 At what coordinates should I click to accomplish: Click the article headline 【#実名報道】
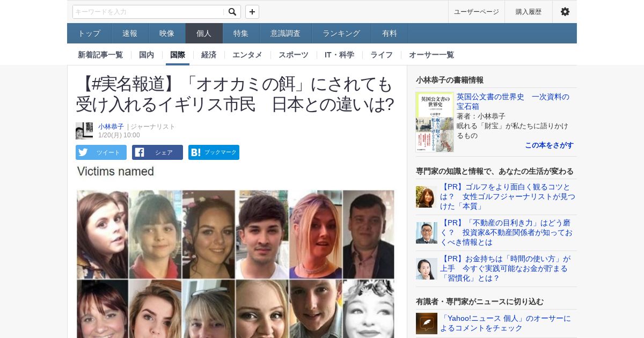235,94
